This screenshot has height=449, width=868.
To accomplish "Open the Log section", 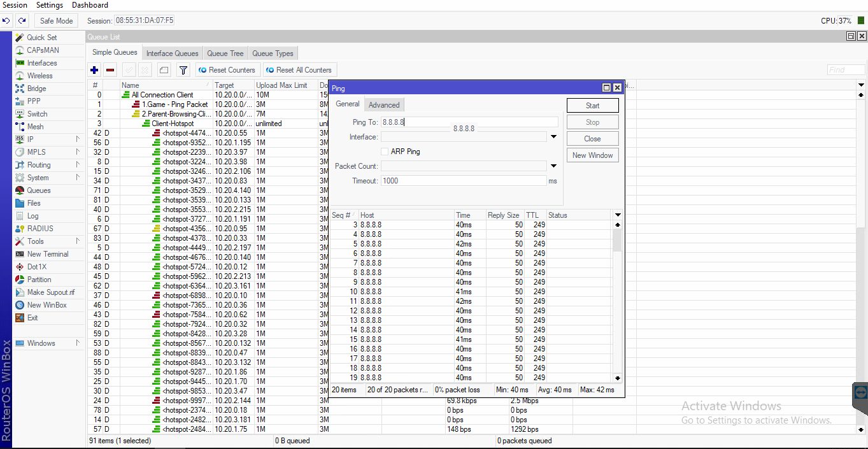I will 32,216.
